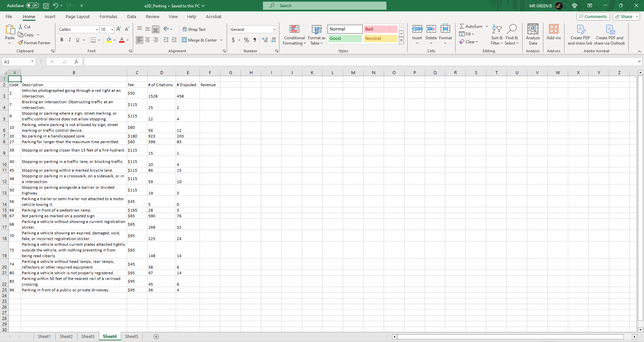Screen dimensions: 644x342
Task: Click the Format Painter brush icon
Action: 20,43
